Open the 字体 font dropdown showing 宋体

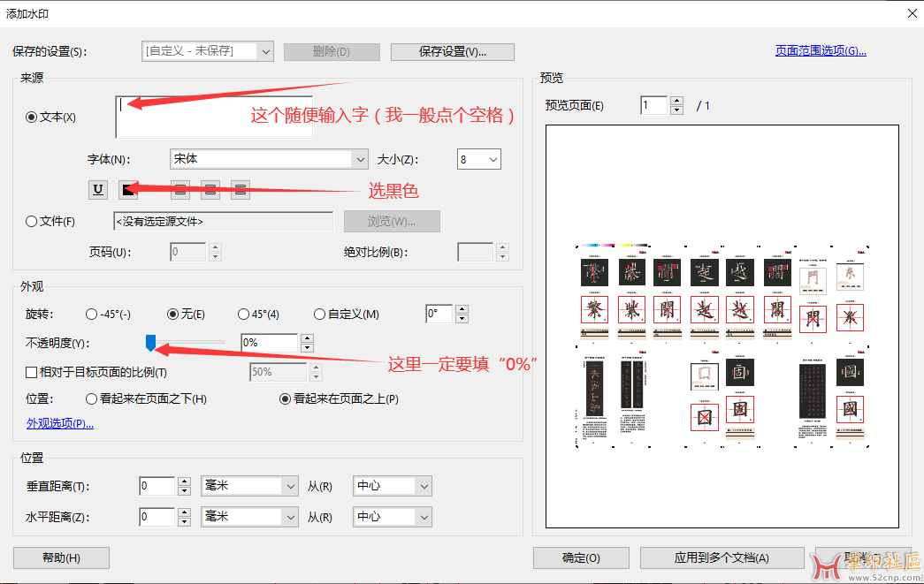(x=268, y=159)
